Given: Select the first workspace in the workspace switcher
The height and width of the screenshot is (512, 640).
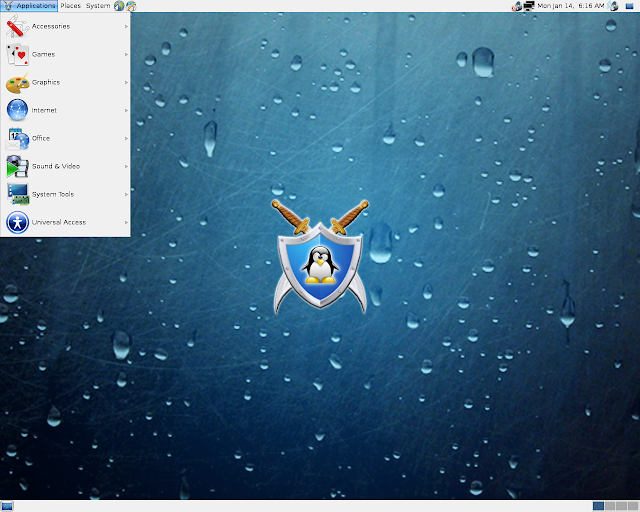Looking at the screenshot, I should click(x=598, y=506).
